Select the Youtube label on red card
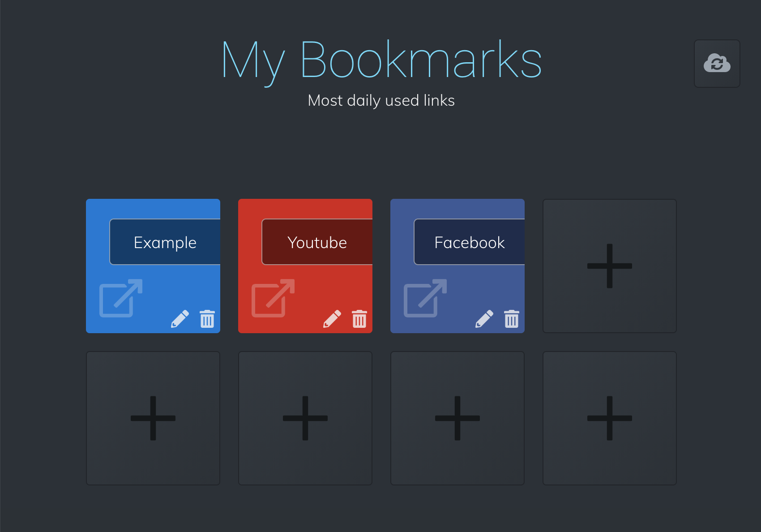Viewport: 761px width, 532px height. [317, 242]
